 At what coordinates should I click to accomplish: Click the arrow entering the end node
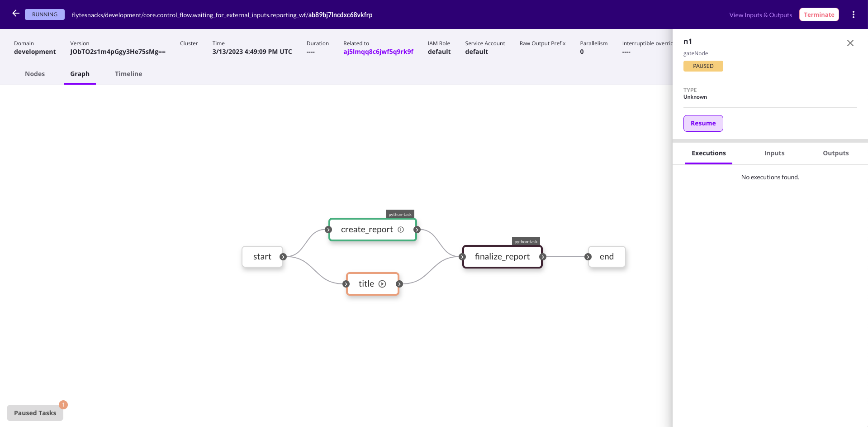(588, 256)
